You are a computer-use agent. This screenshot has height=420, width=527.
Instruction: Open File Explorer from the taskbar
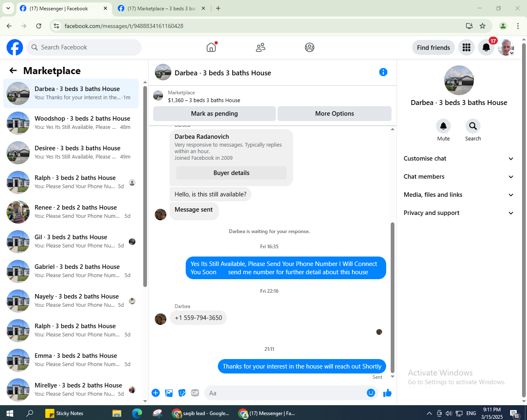click(117, 413)
